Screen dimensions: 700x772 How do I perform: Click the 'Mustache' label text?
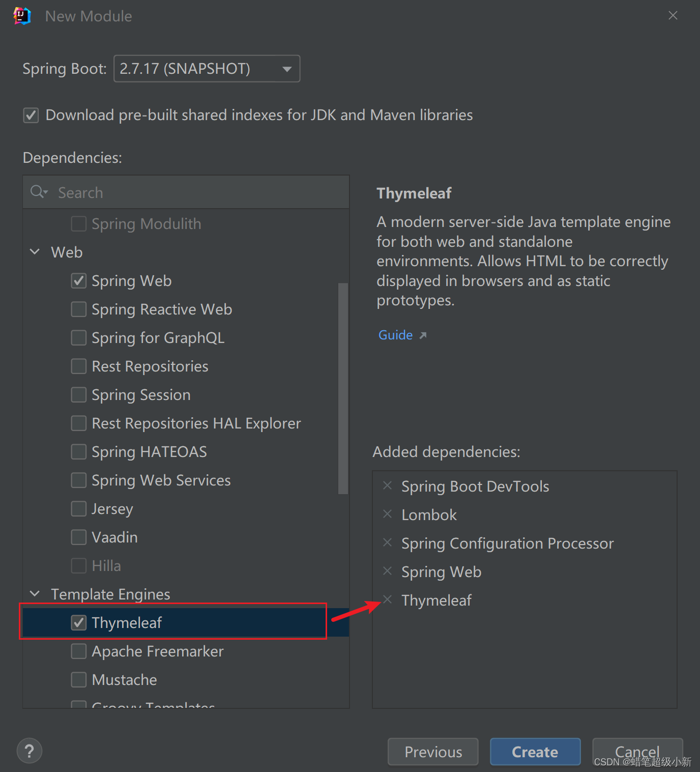point(124,680)
